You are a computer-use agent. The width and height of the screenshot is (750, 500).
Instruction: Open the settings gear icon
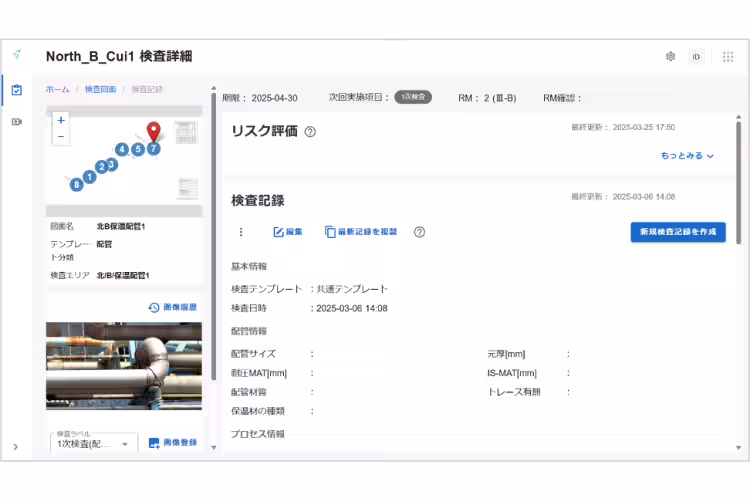click(670, 56)
